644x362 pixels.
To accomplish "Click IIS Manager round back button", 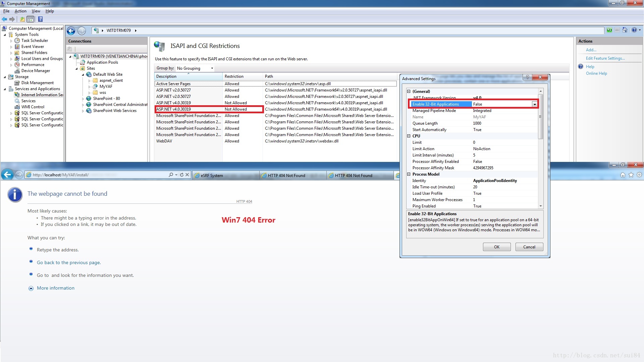I will pos(71,31).
